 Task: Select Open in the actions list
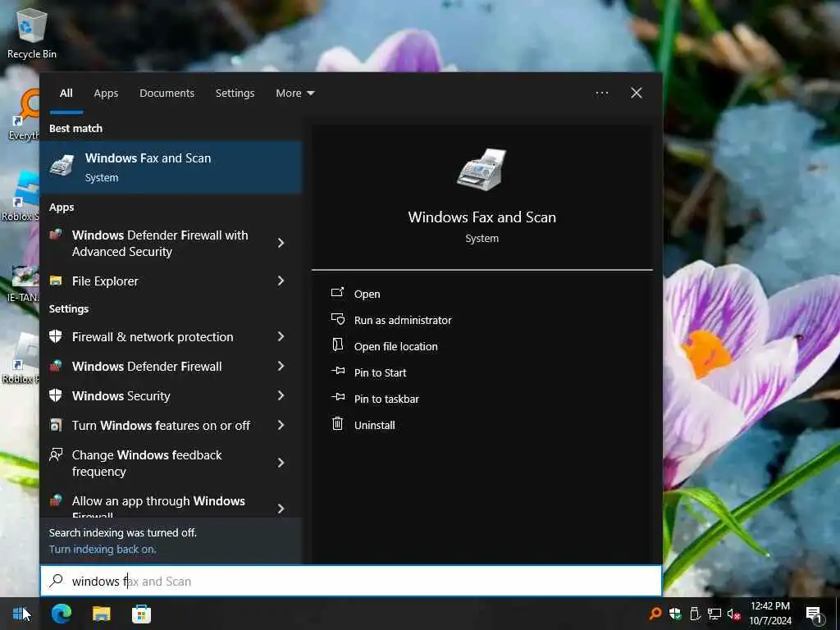click(367, 294)
